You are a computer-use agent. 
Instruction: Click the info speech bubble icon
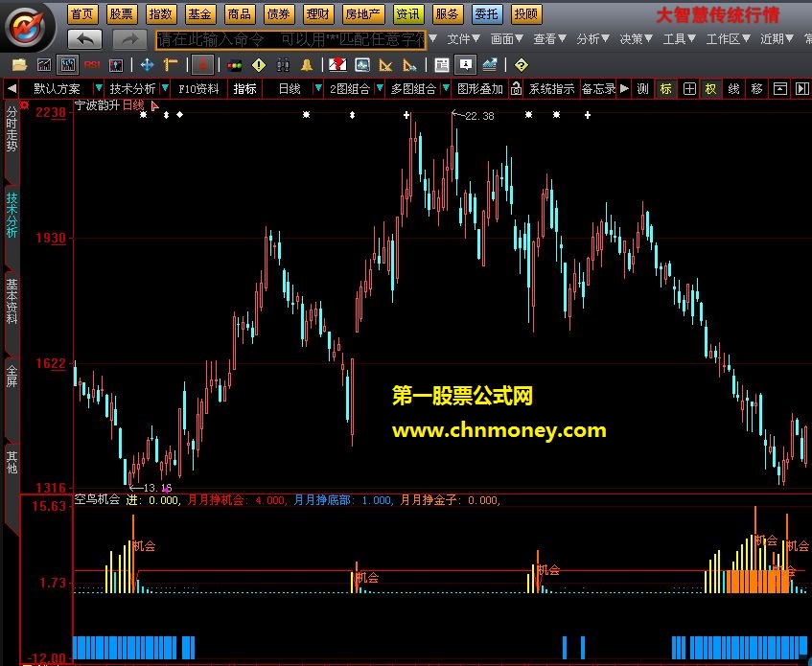(466, 65)
